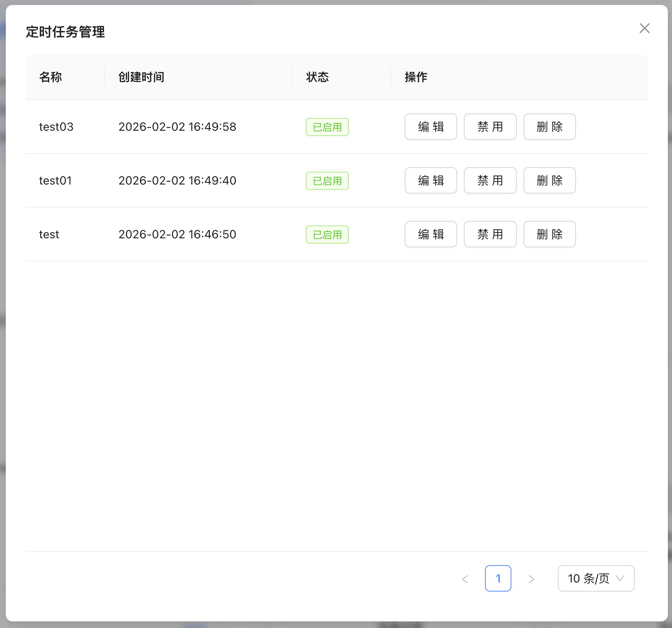The height and width of the screenshot is (628, 672).
Task: Disable the task named test
Action: click(x=490, y=234)
